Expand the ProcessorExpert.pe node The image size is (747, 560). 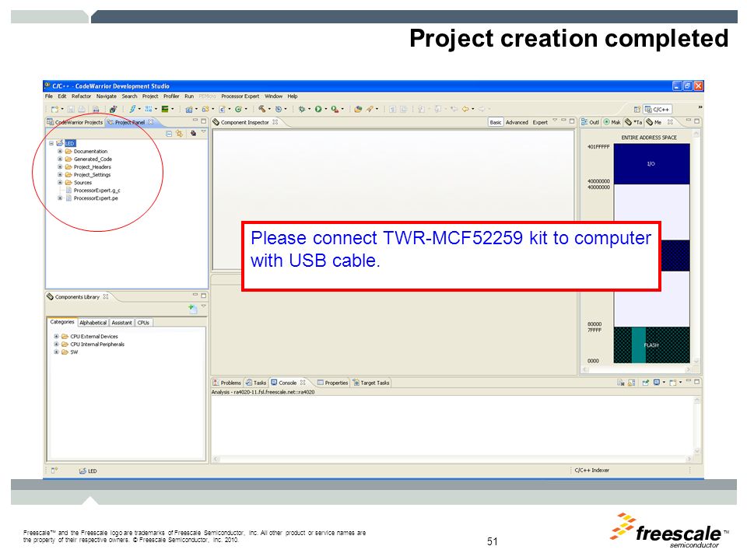(x=60, y=198)
